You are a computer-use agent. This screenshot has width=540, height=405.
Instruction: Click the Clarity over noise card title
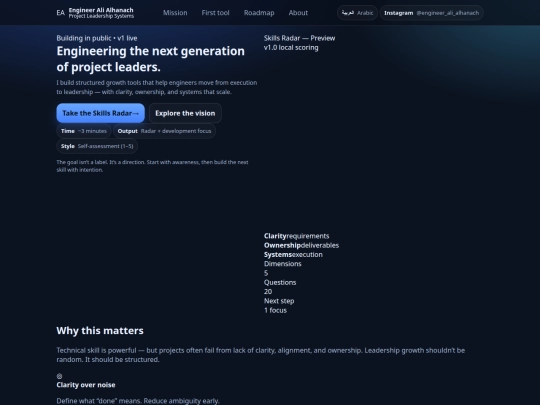click(86, 385)
